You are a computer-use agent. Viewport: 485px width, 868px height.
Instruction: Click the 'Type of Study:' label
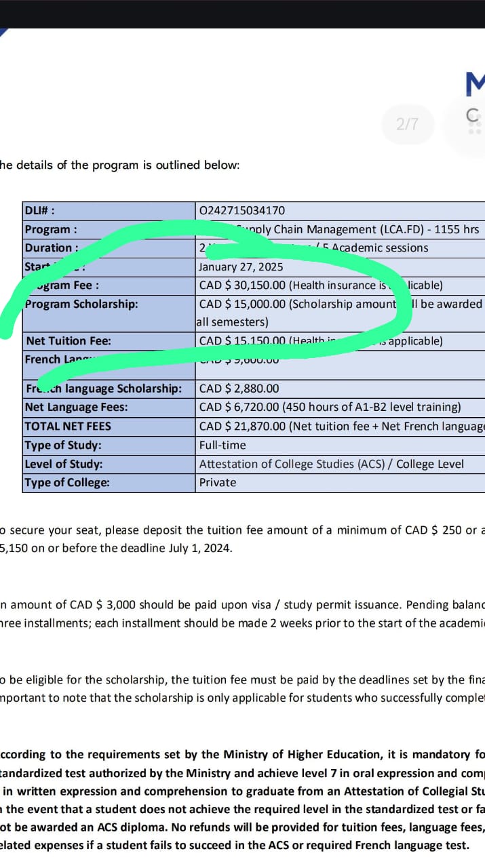click(63, 445)
